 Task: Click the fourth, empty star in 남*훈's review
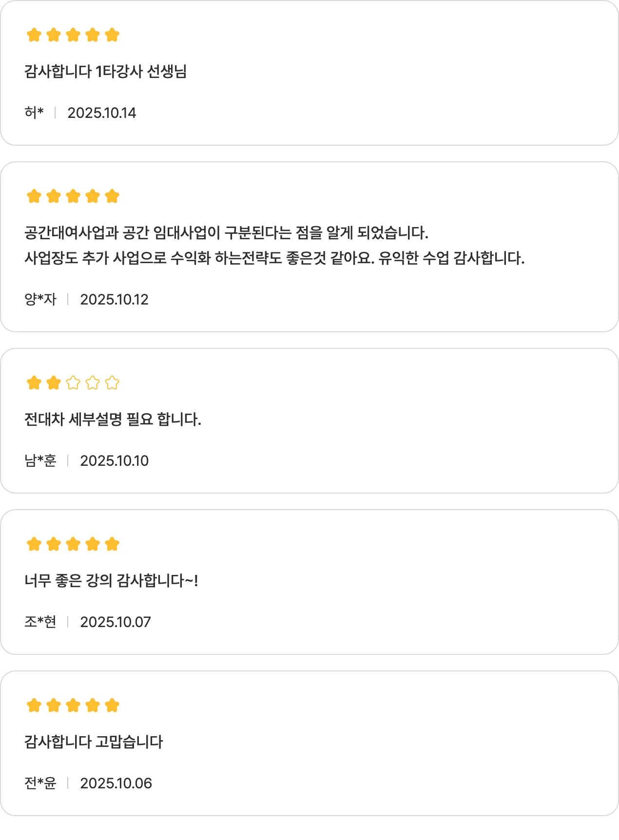[93, 383]
